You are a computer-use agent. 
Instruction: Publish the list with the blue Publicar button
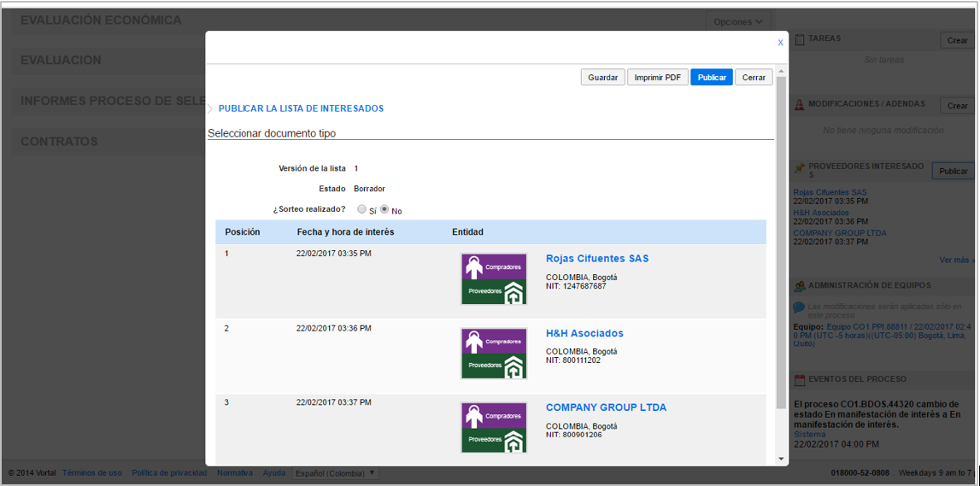point(711,78)
